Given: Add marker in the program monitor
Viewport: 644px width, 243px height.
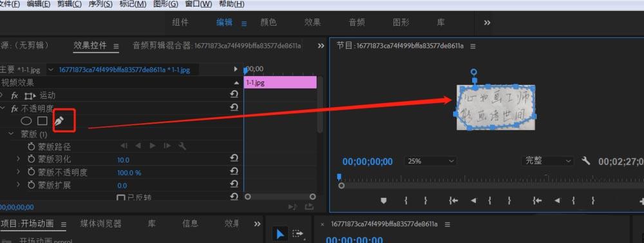Looking at the screenshot, I should click(384, 200).
